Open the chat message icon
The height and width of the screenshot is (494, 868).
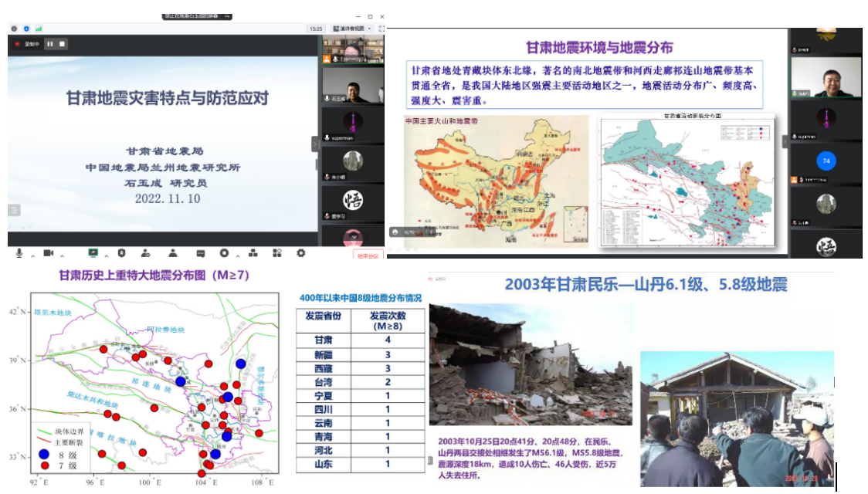click(200, 253)
